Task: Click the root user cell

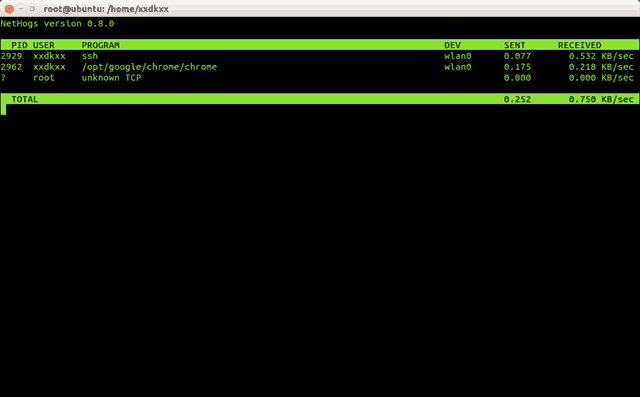Action: [44, 78]
